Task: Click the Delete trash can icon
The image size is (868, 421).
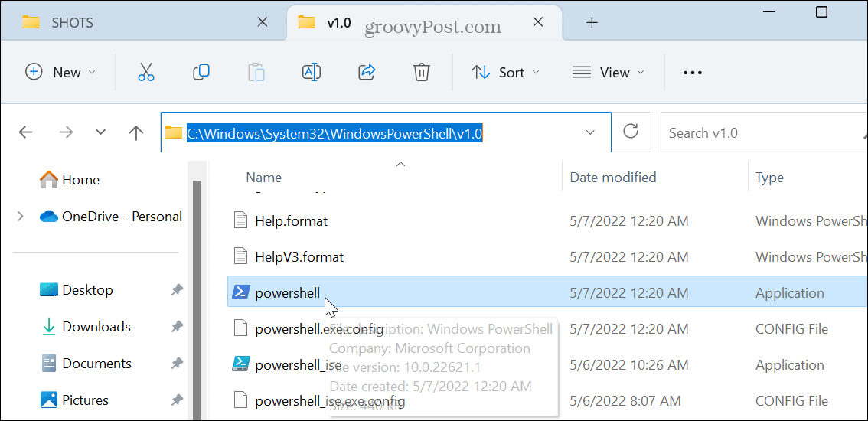Action: click(422, 72)
